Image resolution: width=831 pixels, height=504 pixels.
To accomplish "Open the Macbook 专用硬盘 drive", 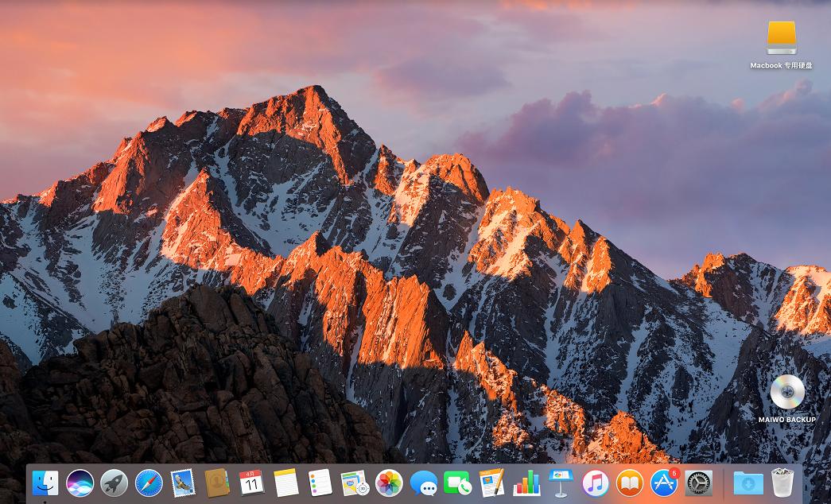I will 781,37.
